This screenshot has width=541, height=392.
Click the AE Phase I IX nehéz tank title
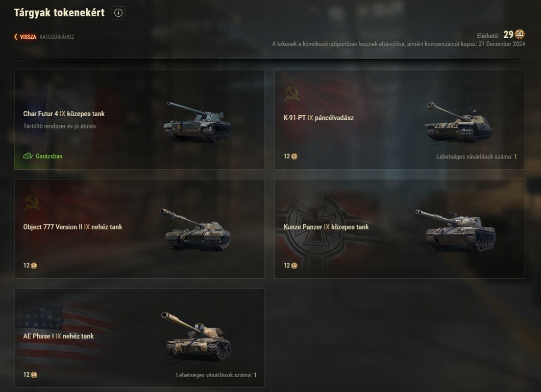click(58, 336)
